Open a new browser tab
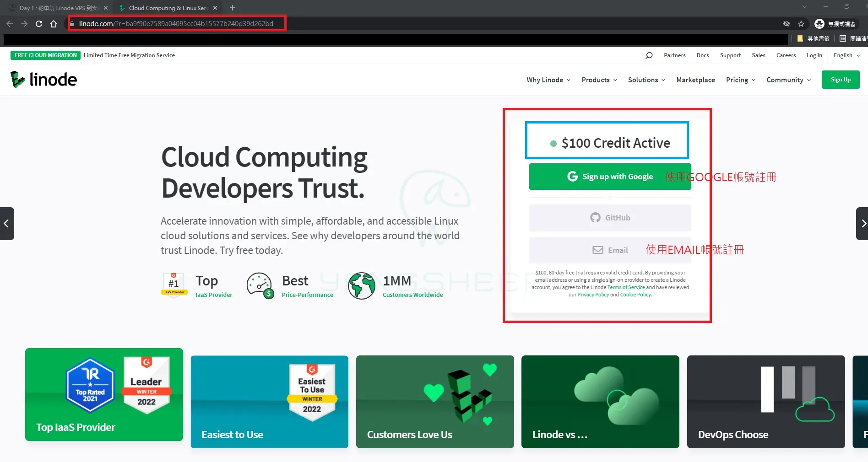 tap(233, 8)
